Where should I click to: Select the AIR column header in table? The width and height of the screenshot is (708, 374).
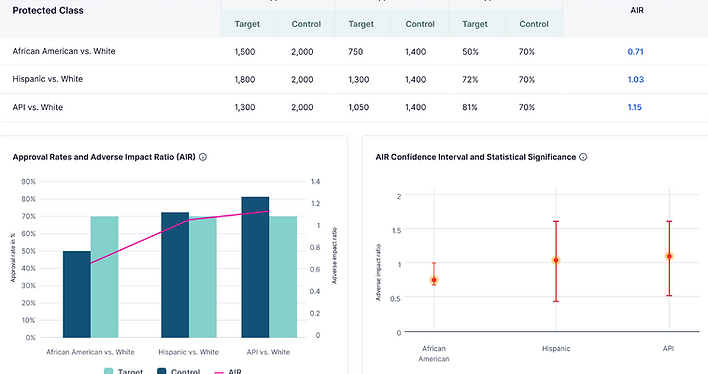(637, 10)
